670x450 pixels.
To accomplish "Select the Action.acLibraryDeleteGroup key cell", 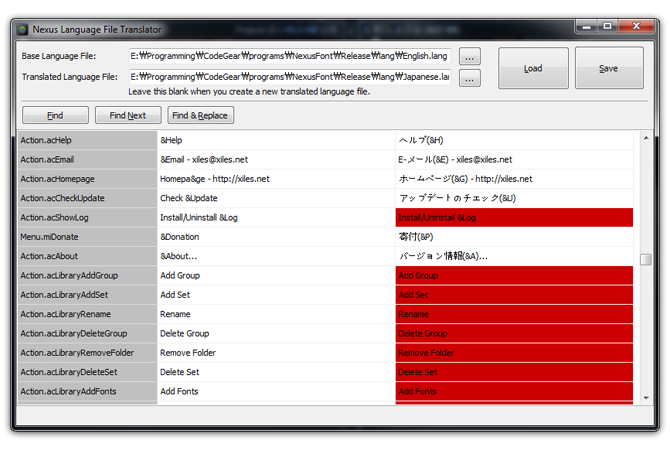I will pyautogui.click(x=87, y=333).
